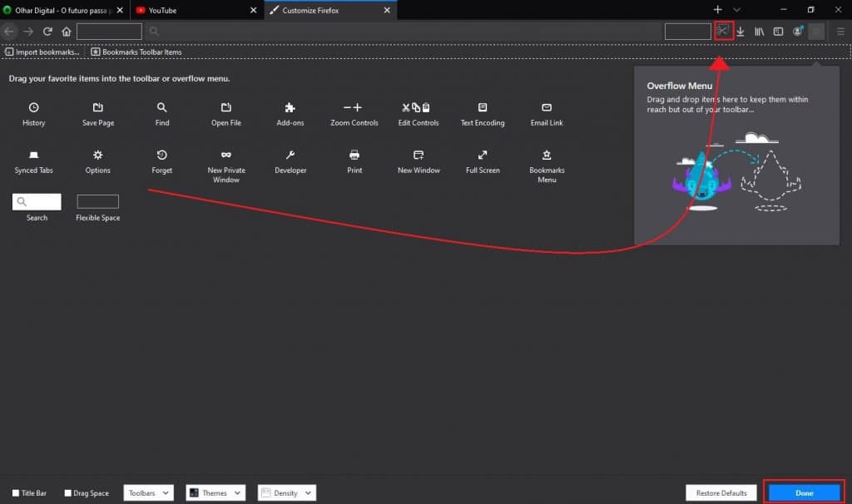
Task: Click the Reload toolbar button
Action: point(47,32)
